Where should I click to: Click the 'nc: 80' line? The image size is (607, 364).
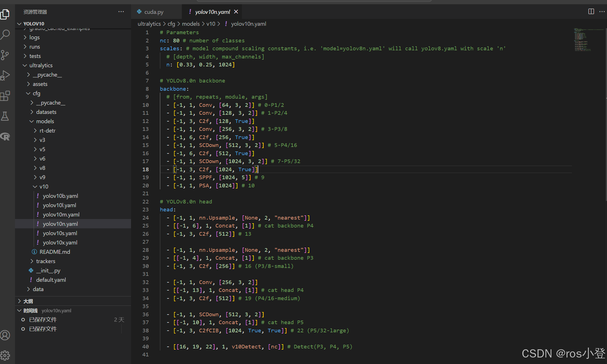202,40
